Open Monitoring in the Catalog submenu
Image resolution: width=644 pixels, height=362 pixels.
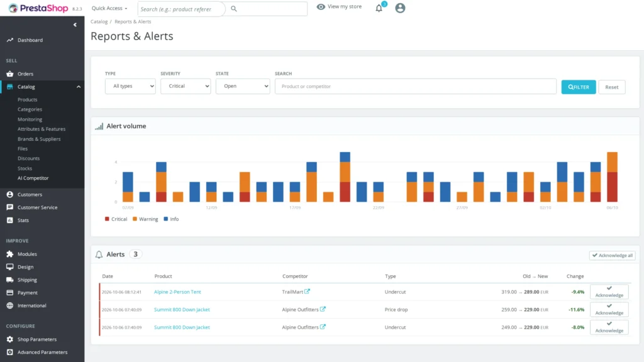click(30, 119)
